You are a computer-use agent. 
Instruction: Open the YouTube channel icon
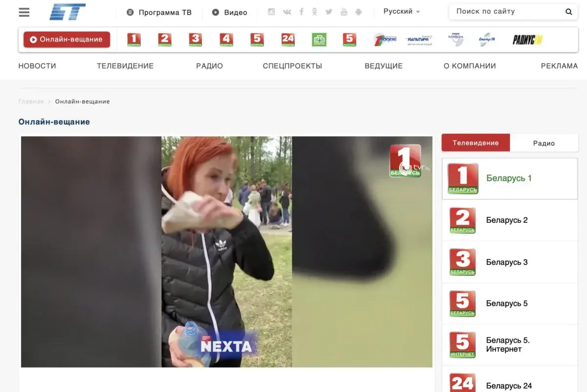point(344,12)
